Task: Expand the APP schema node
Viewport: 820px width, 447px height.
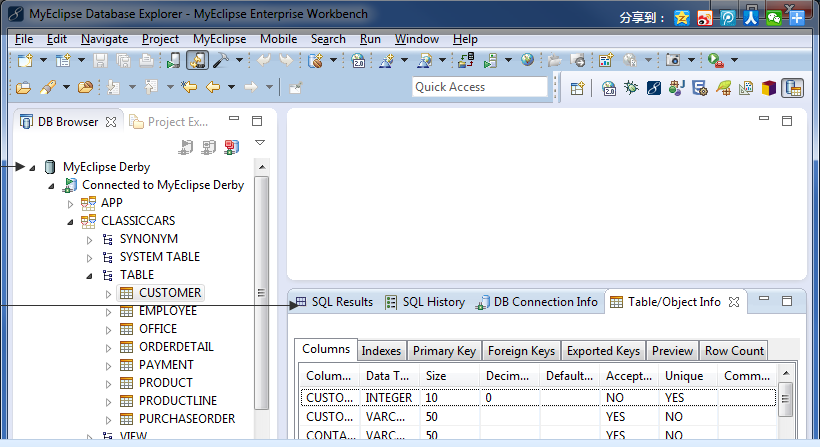Action: tap(71, 204)
